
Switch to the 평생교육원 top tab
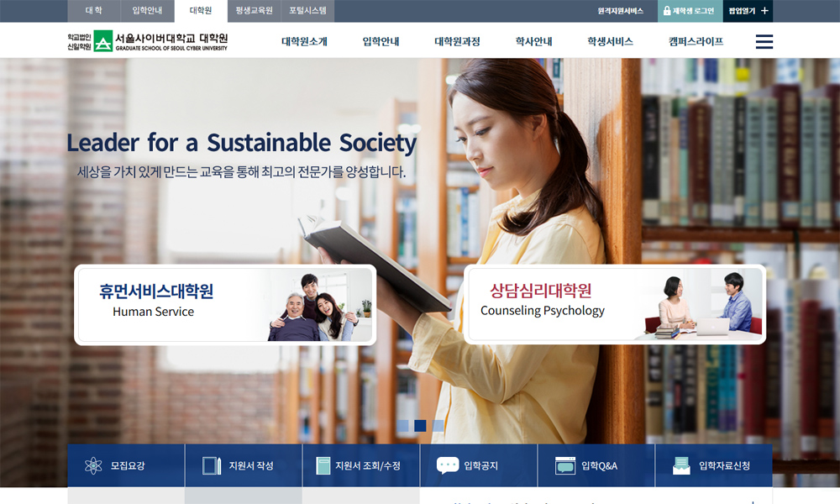(x=254, y=11)
